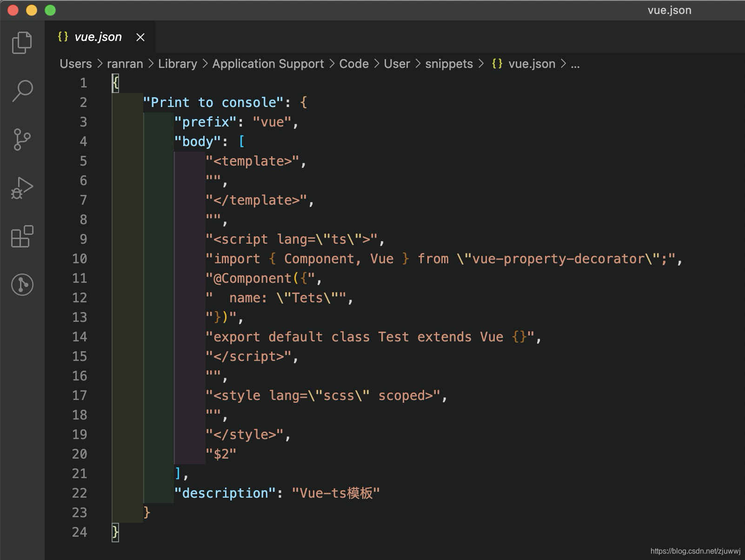
Task: Select the vue.json editor tab
Action: coord(99,37)
